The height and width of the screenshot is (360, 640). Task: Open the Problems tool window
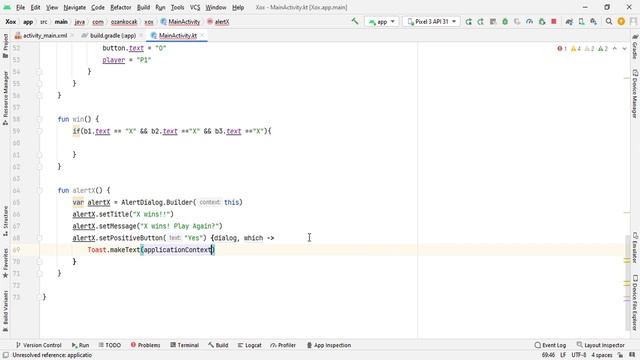coord(145,345)
